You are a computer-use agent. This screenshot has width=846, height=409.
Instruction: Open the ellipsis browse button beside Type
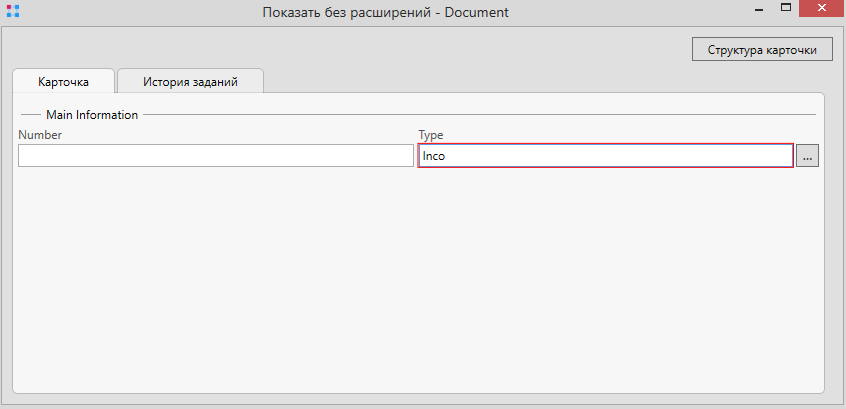[x=807, y=156]
